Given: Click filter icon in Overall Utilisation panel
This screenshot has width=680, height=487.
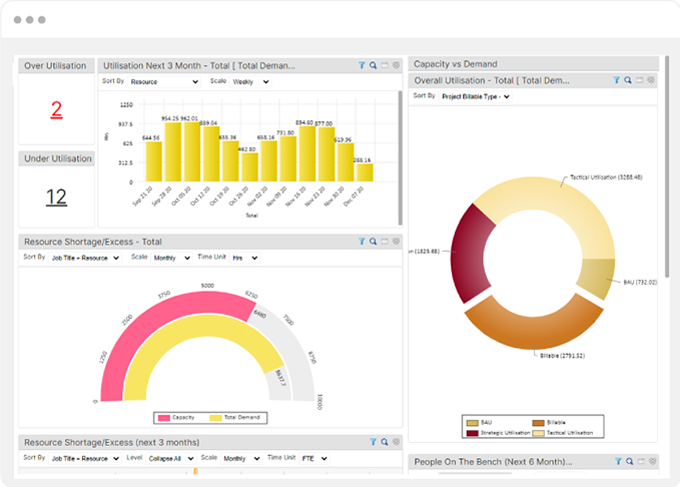Looking at the screenshot, I should pos(616,80).
